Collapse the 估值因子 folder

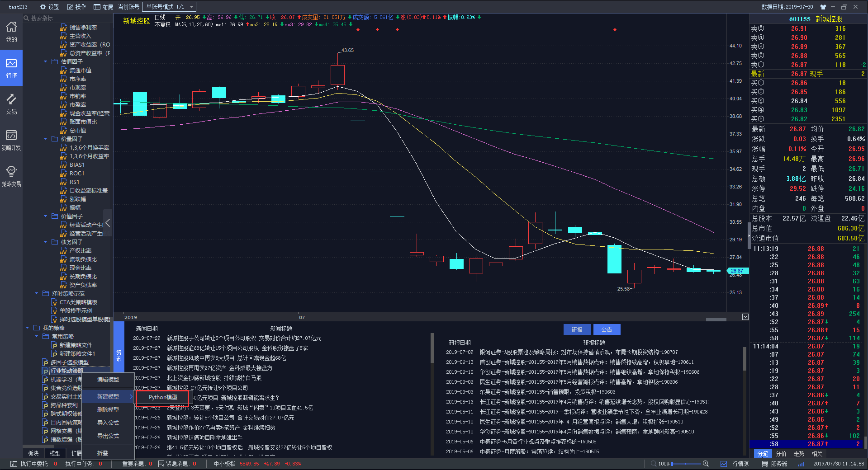click(x=45, y=61)
